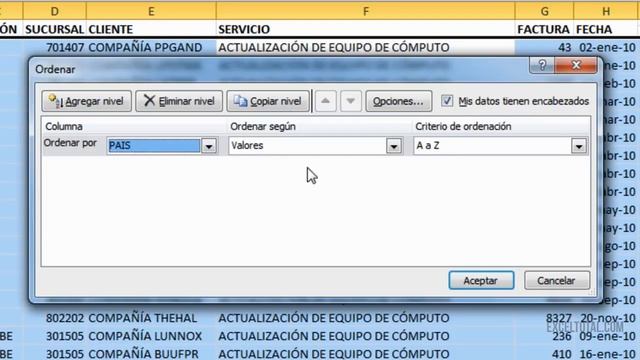
Task: Select date cell 09-ene-10
Action: (607, 336)
